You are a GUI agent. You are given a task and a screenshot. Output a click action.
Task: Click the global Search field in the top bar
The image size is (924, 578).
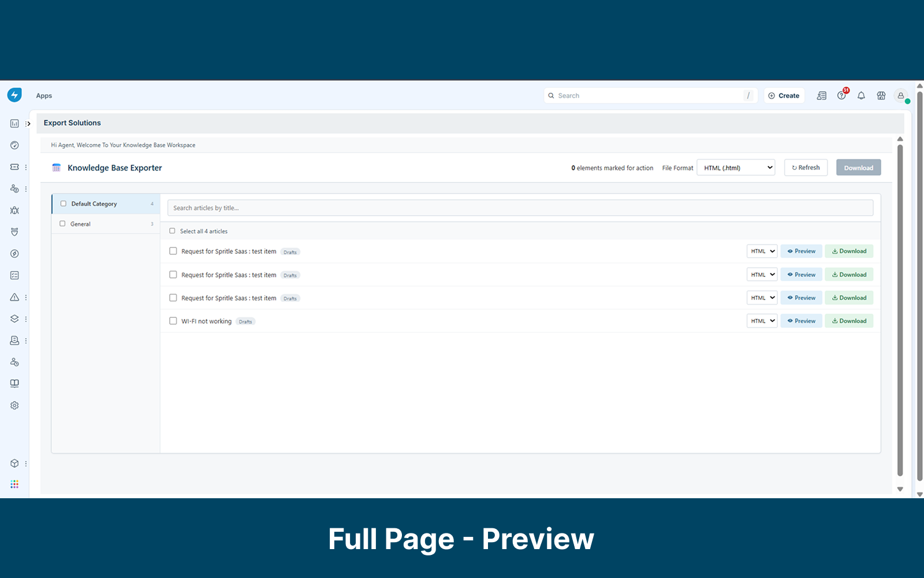point(651,96)
